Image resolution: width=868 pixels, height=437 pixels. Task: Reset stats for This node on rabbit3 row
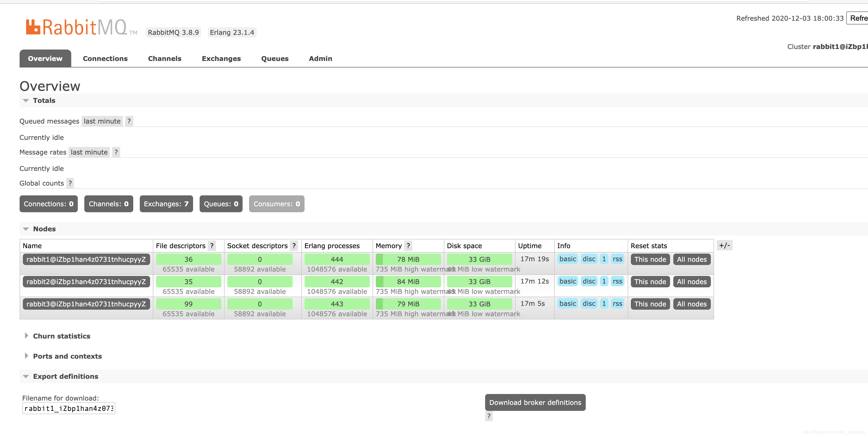(650, 304)
